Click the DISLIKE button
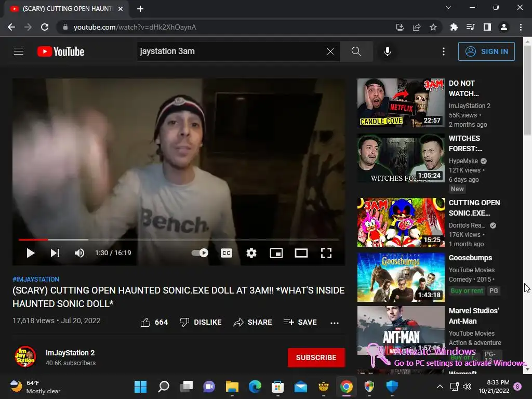Viewport: 532px width, 399px height. (x=201, y=322)
